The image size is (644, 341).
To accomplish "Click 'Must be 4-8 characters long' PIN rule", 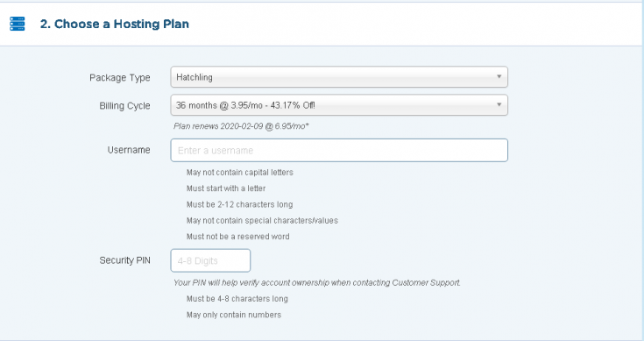I will click(237, 299).
